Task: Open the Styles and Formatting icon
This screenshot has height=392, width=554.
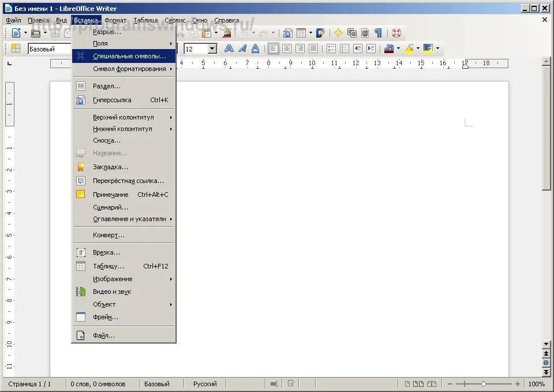Action: (x=16, y=48)
